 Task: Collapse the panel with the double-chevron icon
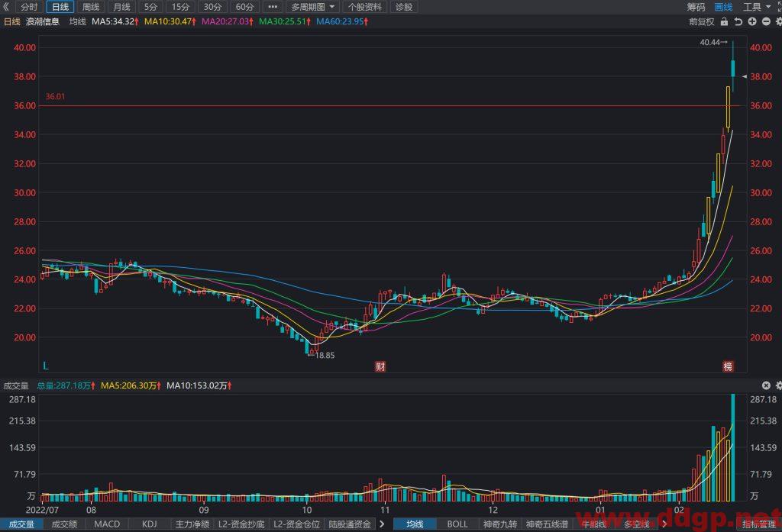[6, 7]
